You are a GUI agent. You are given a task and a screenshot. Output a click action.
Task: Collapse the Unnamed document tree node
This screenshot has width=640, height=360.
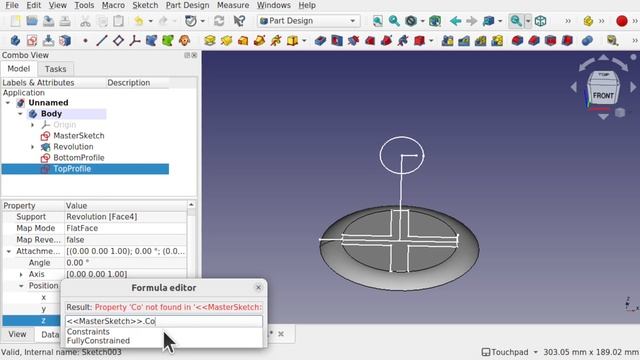point(8,103)
